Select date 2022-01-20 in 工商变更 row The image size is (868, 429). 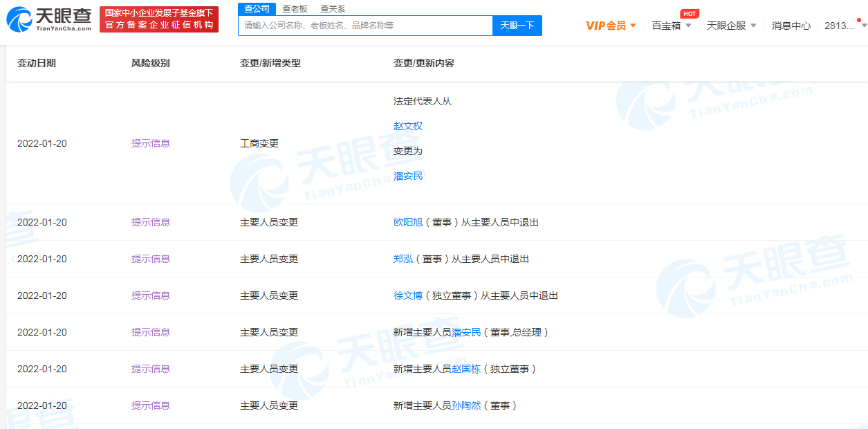tap(42, 143)
